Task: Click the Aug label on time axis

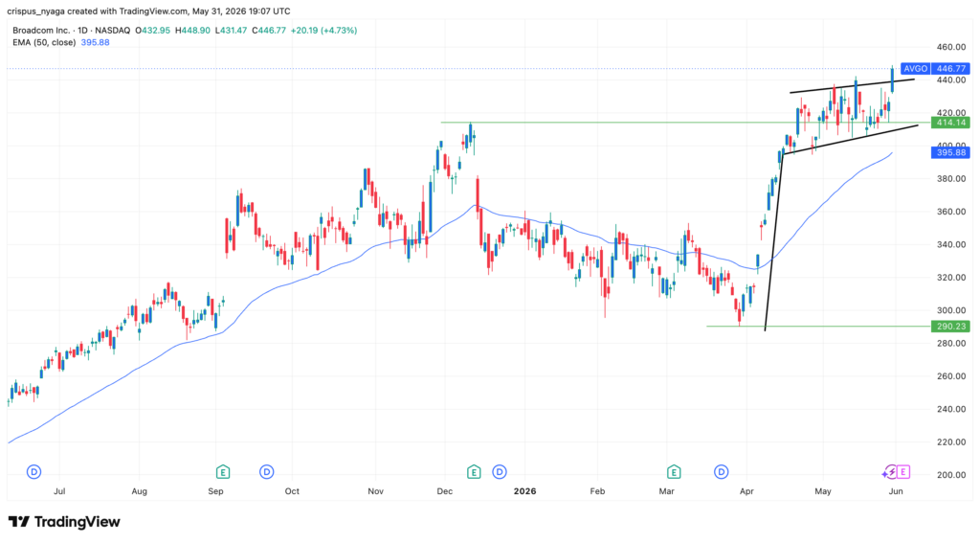Action: point(140,491)
